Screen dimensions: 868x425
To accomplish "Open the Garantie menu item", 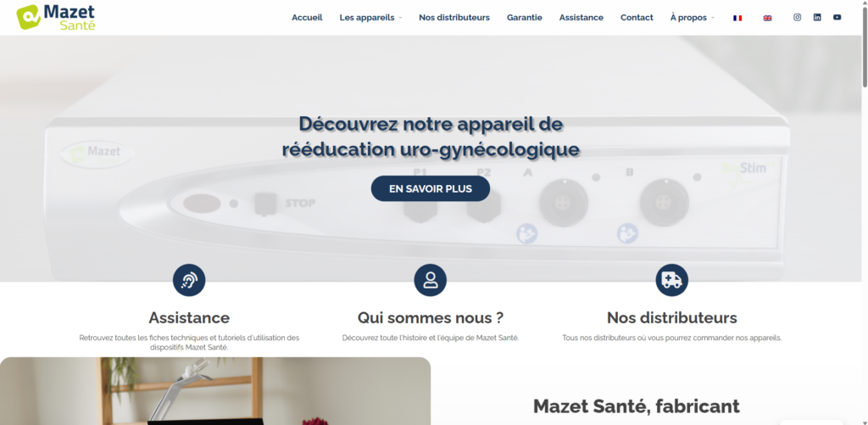I will coord(524,17).
